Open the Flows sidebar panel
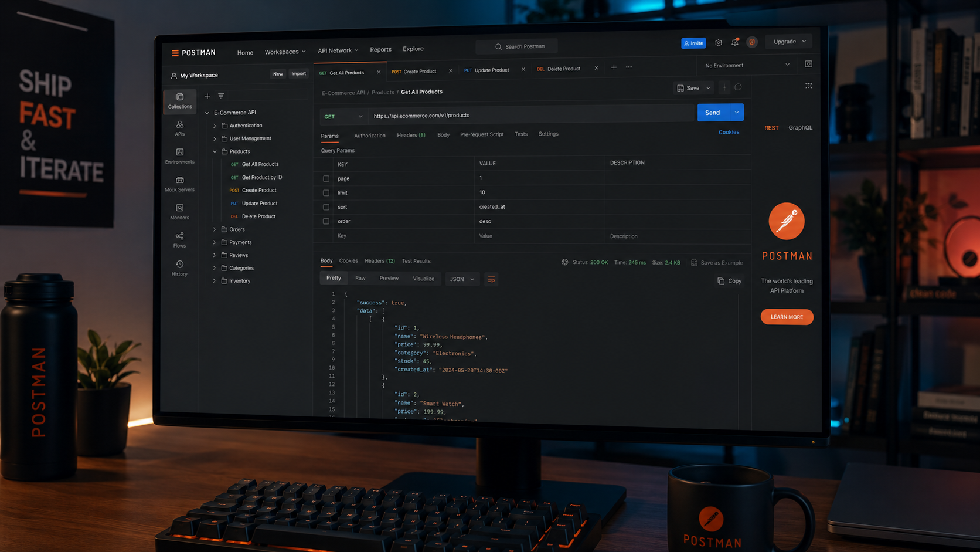980x552 pixels. coord(180,239)
